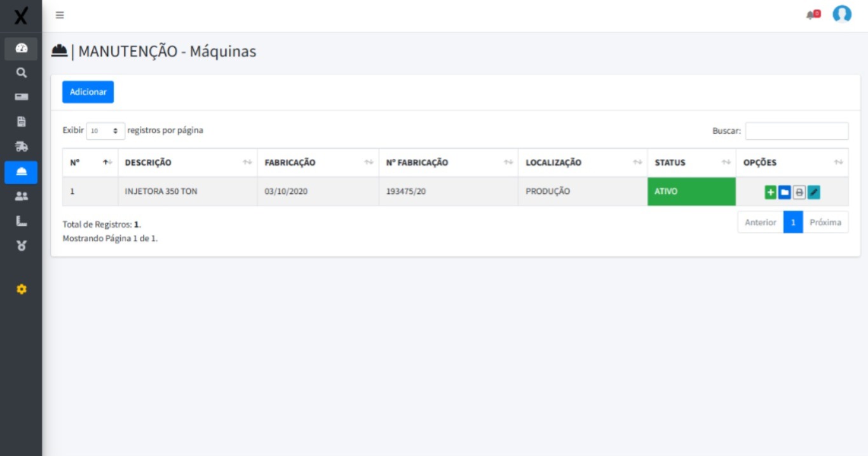Select the active maintenance helmet sidebar item
This screenshot has width=868, height=456.
tap(21, 172)
